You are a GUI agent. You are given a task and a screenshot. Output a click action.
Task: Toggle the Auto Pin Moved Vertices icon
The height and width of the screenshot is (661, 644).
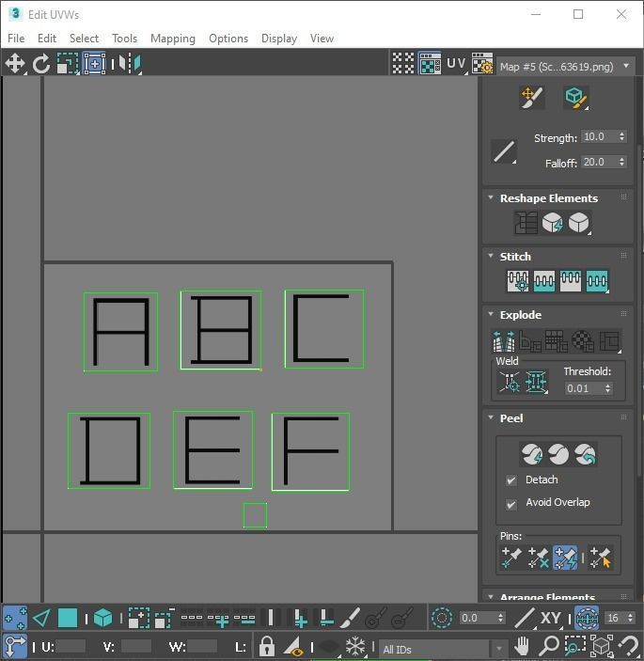click(x=565, y=558)
